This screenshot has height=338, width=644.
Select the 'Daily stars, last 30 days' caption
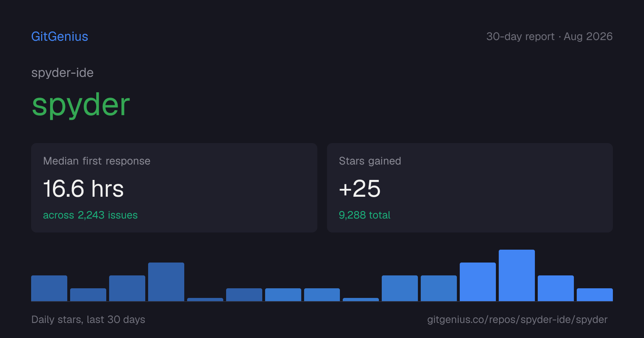88,319
